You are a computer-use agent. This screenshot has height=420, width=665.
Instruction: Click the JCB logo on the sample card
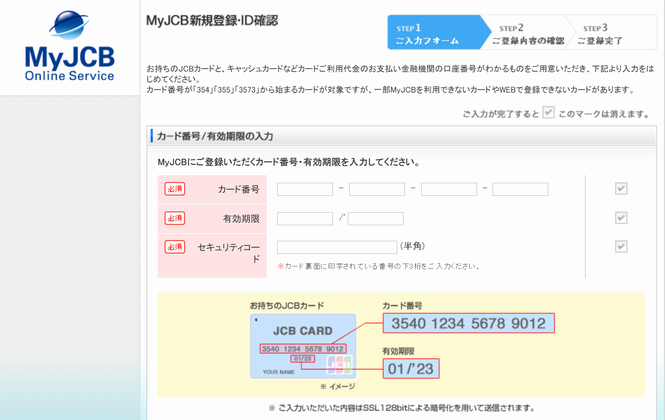(339, 363)
